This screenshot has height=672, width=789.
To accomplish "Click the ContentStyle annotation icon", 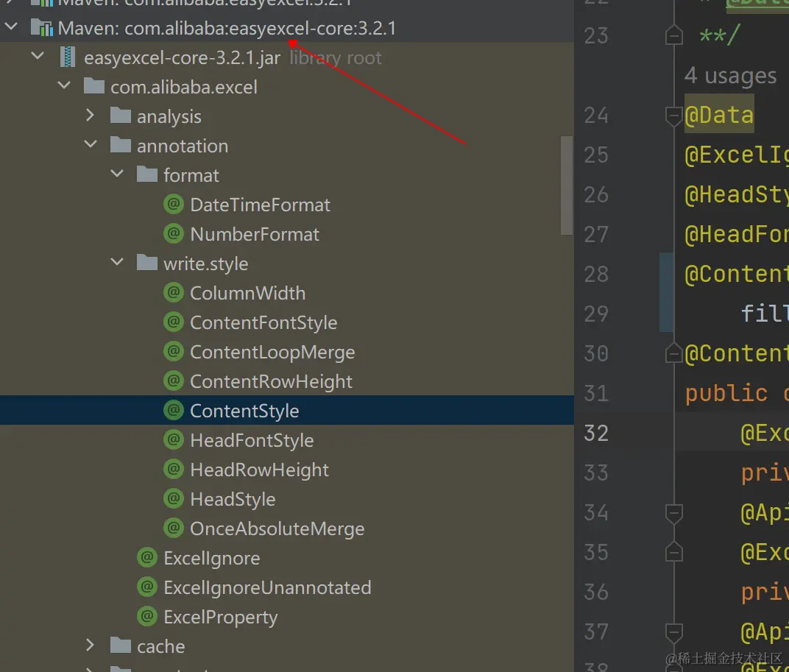I will 174,411.
